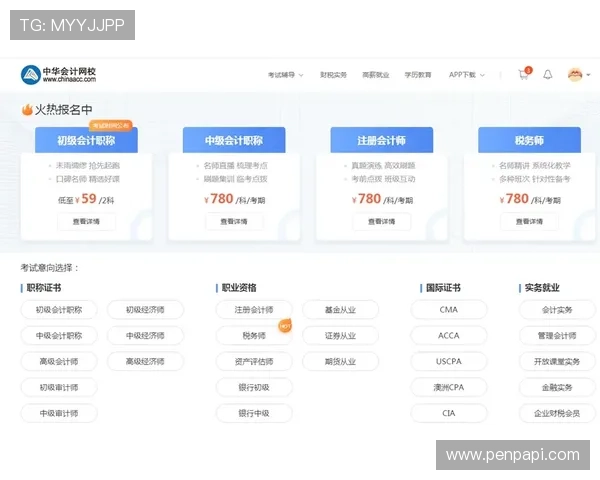Choose 注册会计师 qualification pill

254,310
